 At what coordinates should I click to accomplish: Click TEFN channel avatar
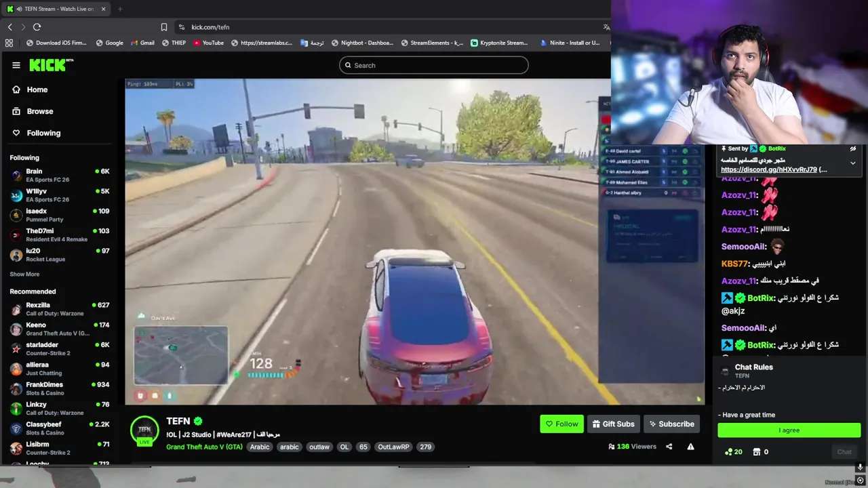(x=144, y=430)
